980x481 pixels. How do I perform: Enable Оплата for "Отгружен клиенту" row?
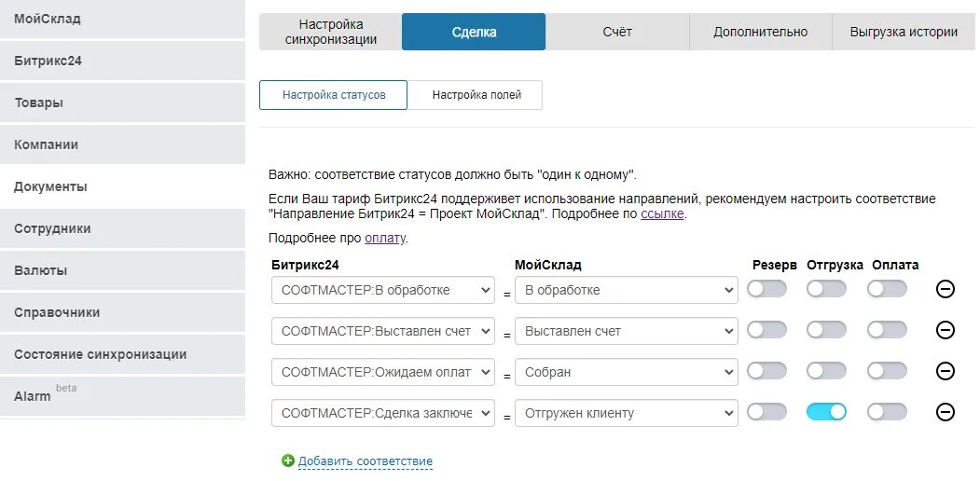(887, 412)
